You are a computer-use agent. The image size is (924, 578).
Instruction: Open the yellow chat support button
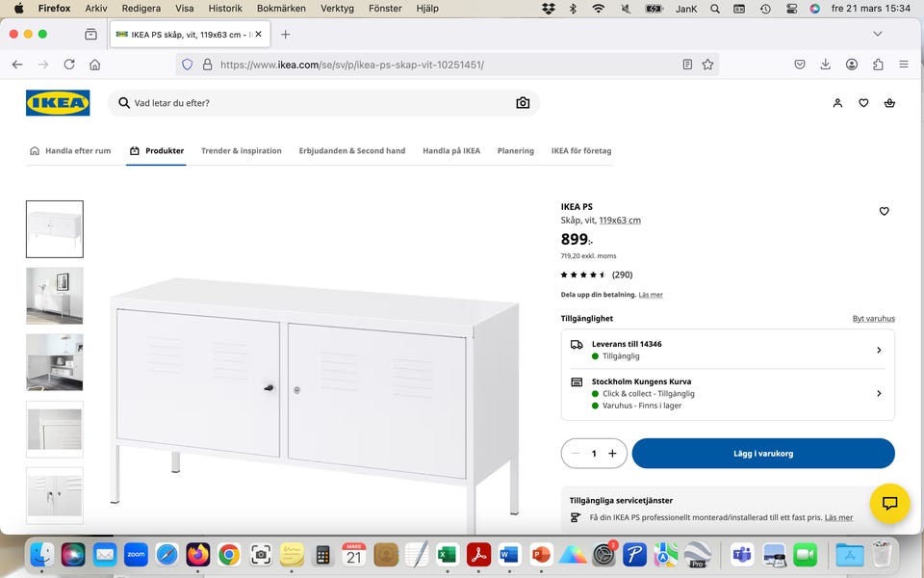tap(889, 503)
